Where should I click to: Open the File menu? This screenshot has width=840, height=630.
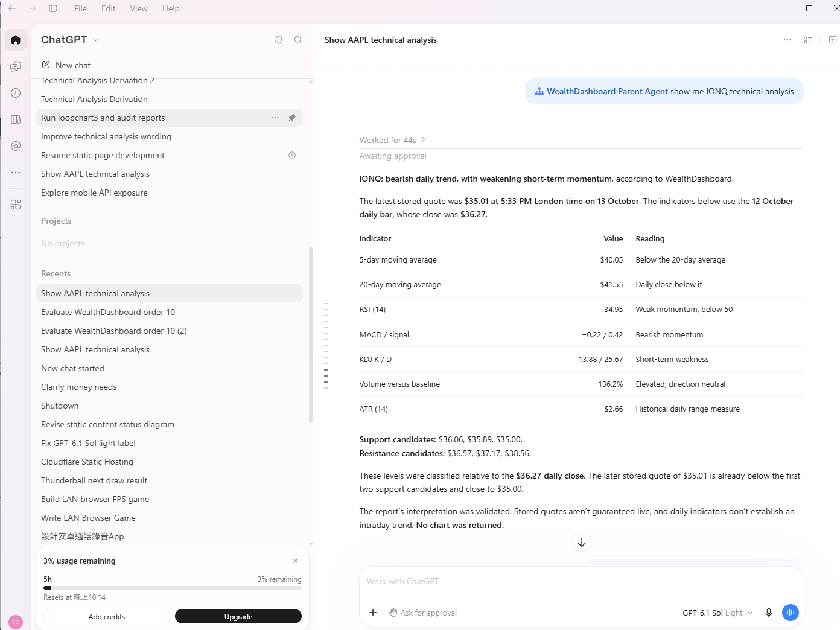click(x=80, y=8)
